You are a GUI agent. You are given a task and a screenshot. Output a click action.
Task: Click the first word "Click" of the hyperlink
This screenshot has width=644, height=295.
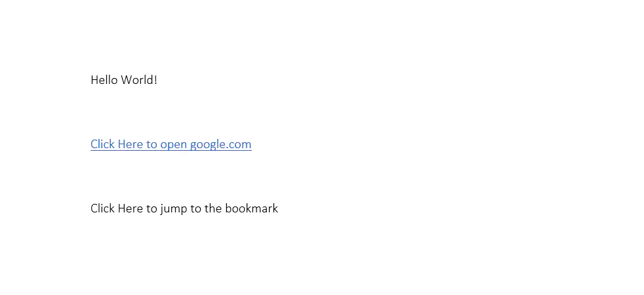103,144
